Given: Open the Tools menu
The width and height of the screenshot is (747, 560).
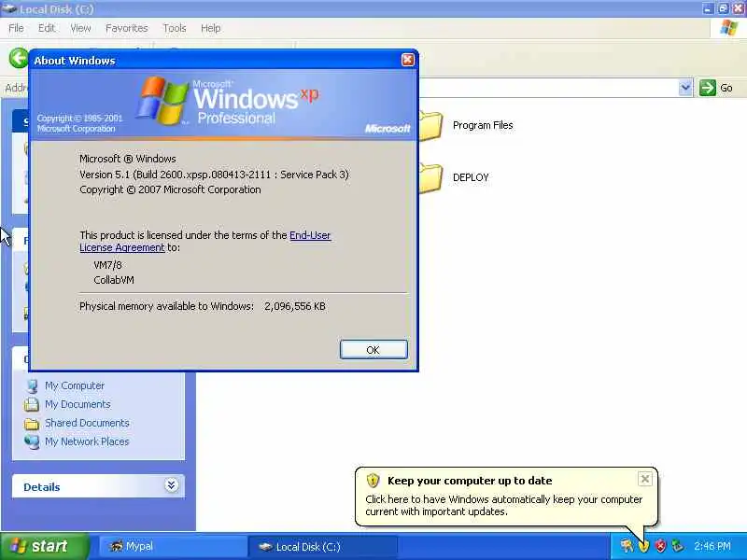Looking at the screenshot, I should click(x=175, y=29).
